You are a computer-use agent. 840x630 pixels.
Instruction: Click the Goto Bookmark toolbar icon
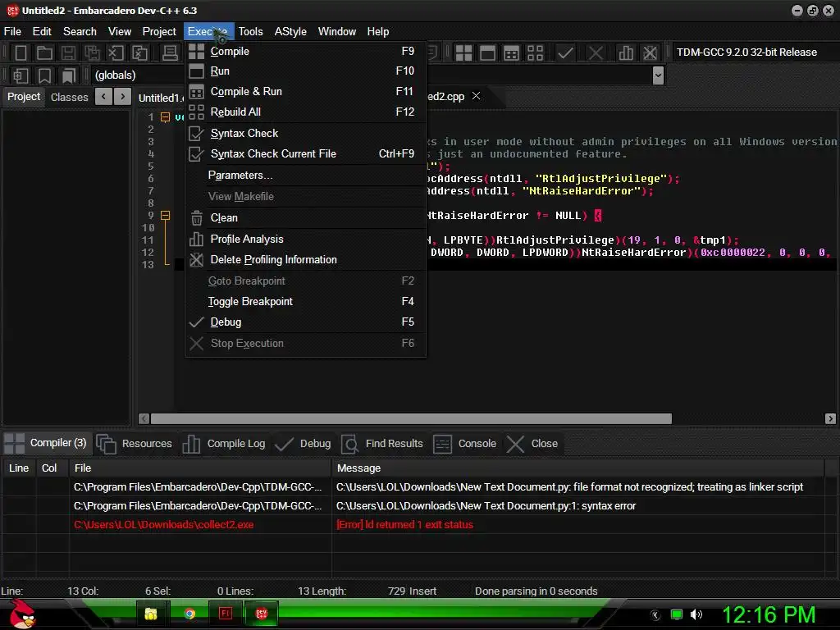69,75
